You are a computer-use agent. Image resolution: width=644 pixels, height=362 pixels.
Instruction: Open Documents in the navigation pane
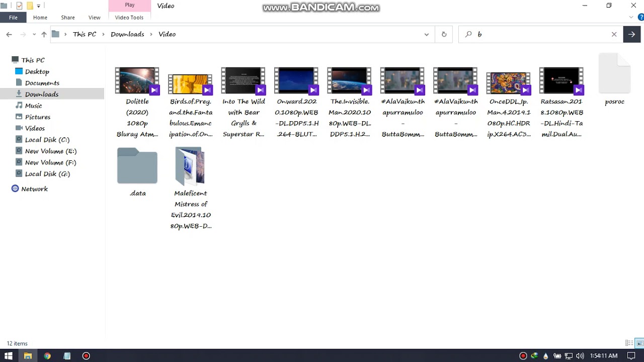(42, 83)
